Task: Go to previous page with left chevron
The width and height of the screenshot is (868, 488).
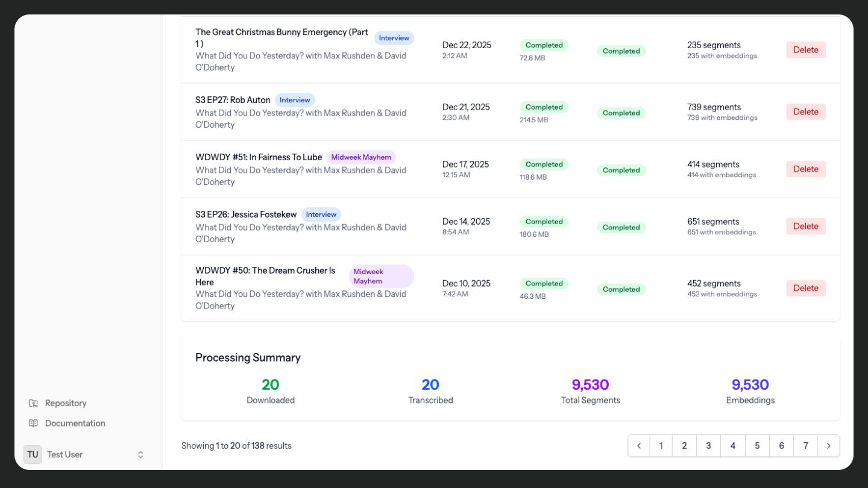Action: pyautogui.click(x=639, y=446)
